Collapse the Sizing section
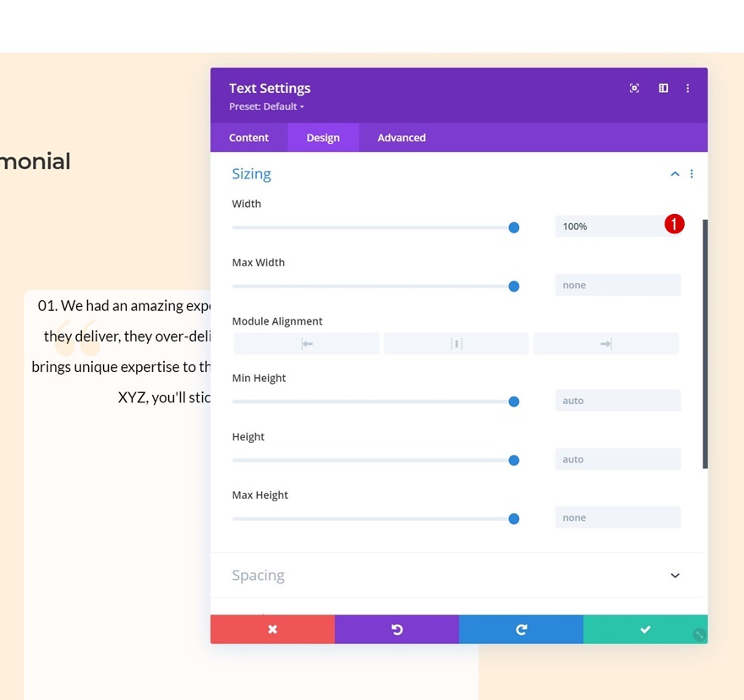The width and height of the screenshot is (744, 700). click(675, 173)
